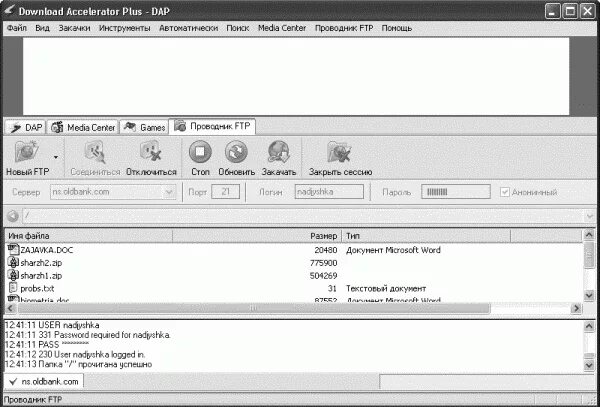Click the New FTP (Новый FTP) icon
Screen dimensions: 600x407
[x=27, y=152]
